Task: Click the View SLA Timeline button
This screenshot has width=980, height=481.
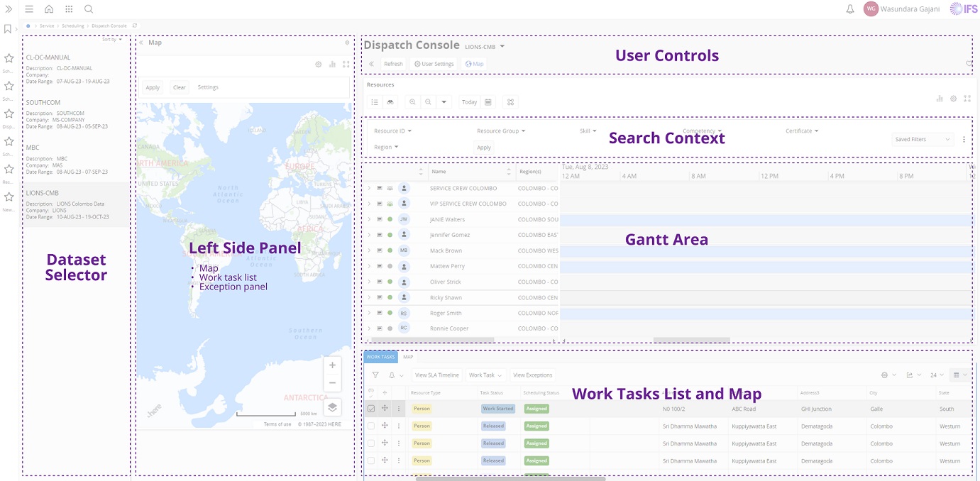Action: pos(437,375)
